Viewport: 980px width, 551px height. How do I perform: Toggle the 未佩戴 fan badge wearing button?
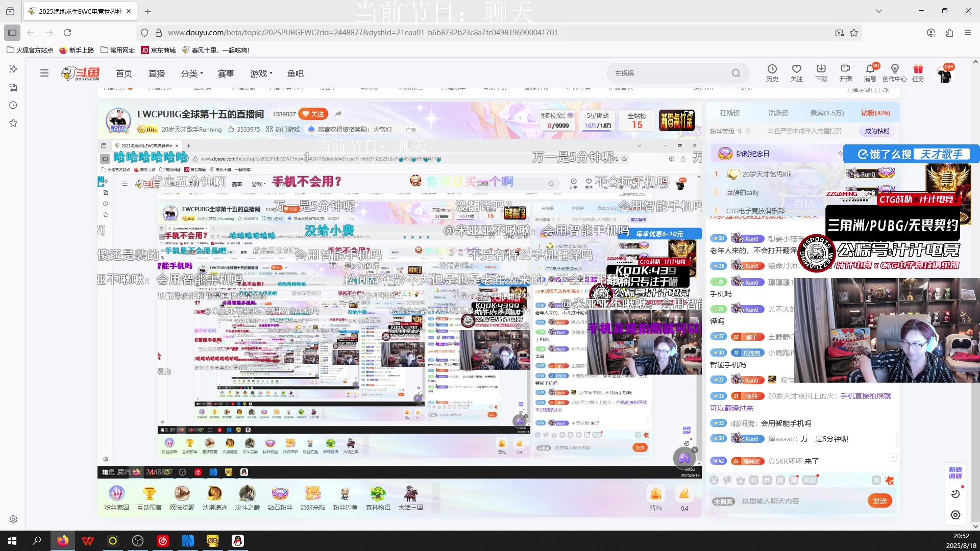pyautogui.click(x=723, y=502)
